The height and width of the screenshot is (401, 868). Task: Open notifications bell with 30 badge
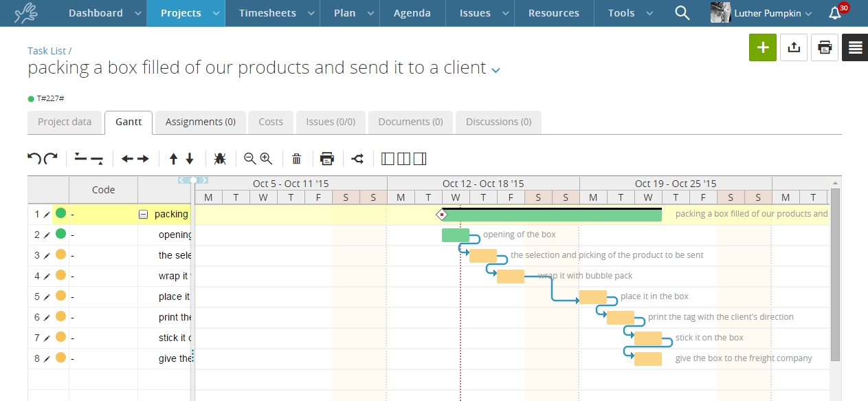tap(835, 13)
